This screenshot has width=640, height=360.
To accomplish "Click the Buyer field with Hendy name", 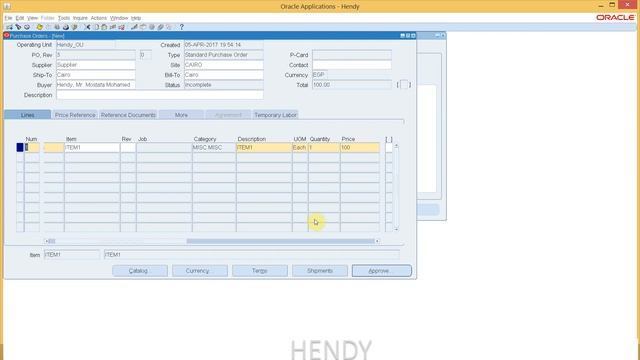I will point(96,85).
